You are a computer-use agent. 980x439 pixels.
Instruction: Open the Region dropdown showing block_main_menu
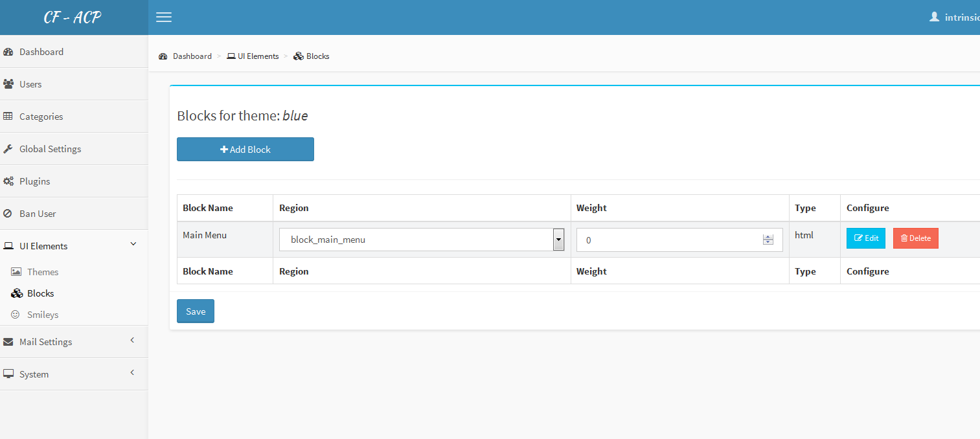tap(422, 240)
